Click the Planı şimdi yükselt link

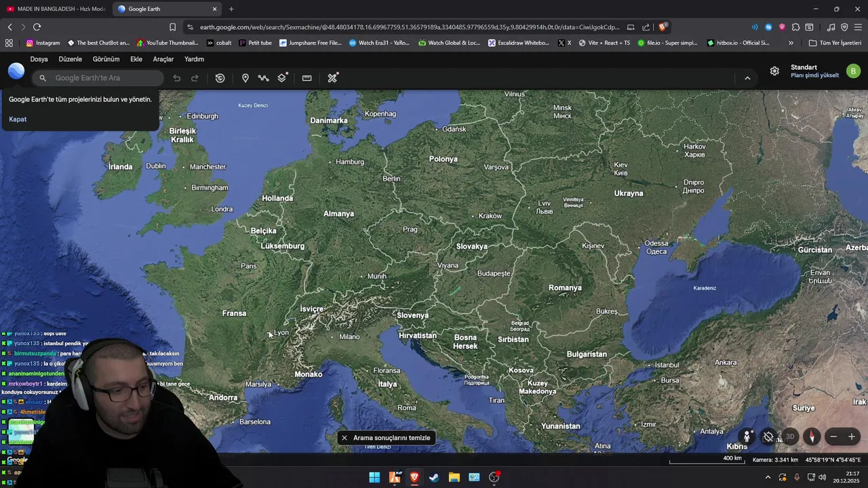tap(814, 75)
